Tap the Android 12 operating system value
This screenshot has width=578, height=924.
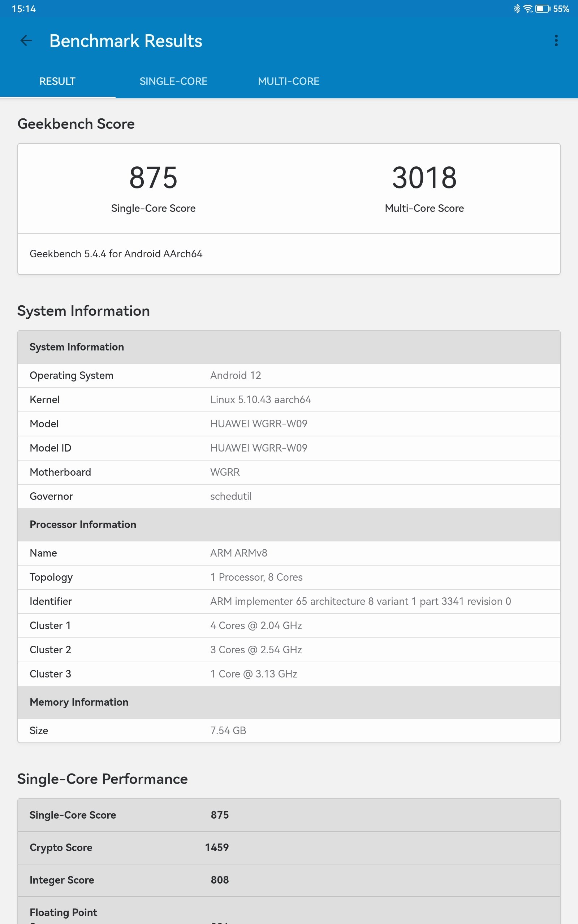point(236,375)
